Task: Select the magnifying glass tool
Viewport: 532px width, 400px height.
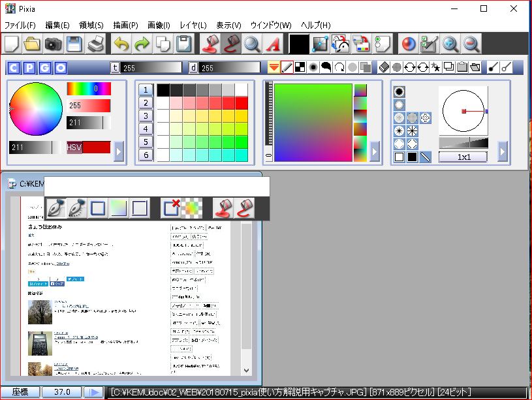Action: tap(252, 44)
